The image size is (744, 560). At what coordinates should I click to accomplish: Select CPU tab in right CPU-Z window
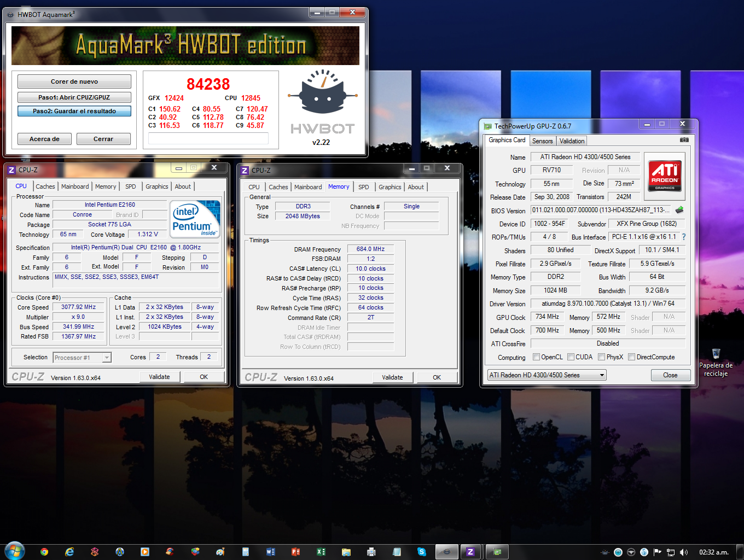tap(254, 187)
